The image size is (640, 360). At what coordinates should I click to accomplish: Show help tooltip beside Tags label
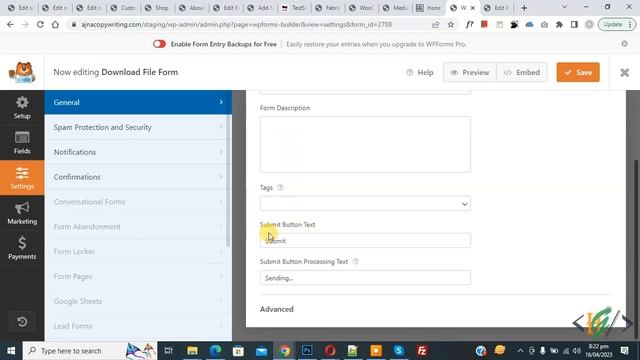pos(280,188)
